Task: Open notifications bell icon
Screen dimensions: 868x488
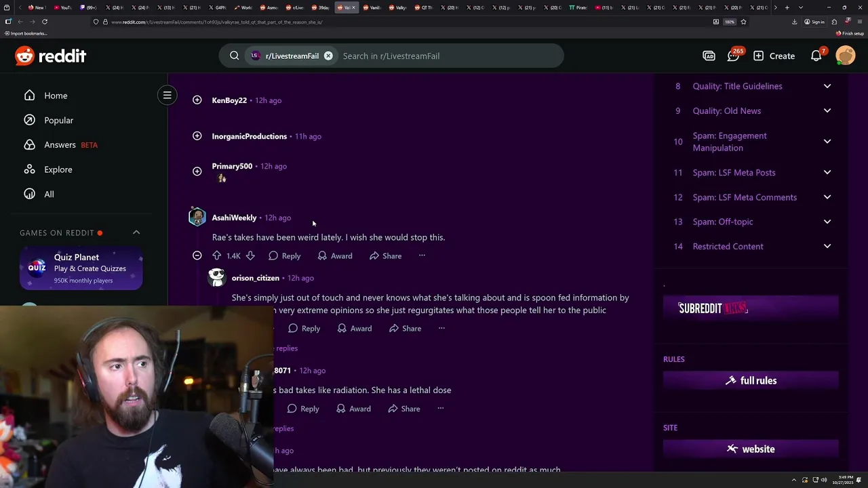Action: 816,56
